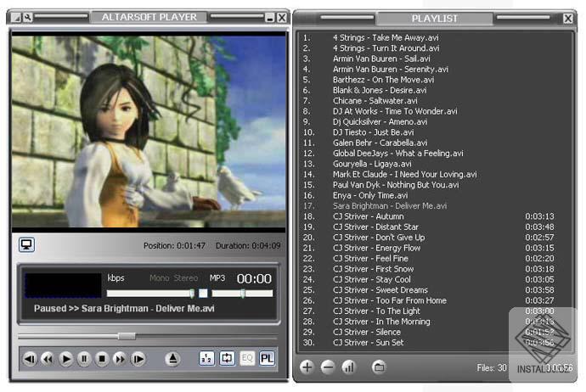Click the rewind button
586x392 pixels.
(x=48, y=359)
